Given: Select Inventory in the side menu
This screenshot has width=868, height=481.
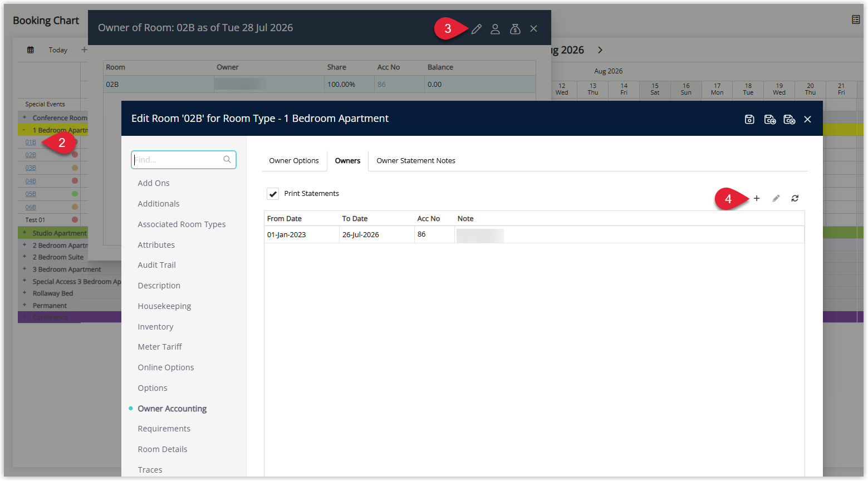Looking at the screenshot, I should pos(155,327).
